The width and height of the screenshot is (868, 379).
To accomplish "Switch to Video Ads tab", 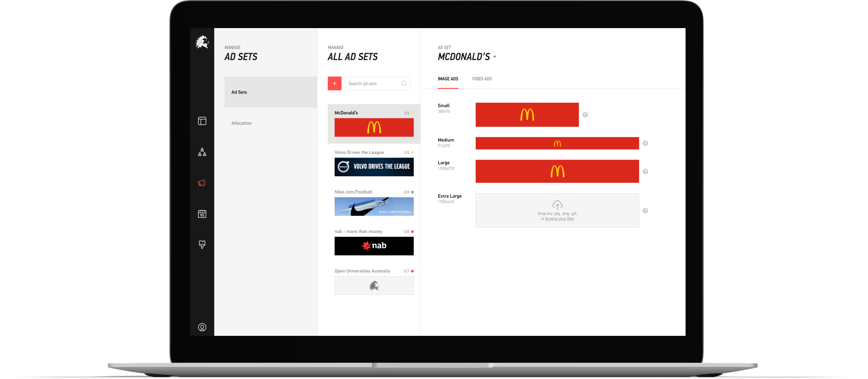I will click(x=482, y=79).
